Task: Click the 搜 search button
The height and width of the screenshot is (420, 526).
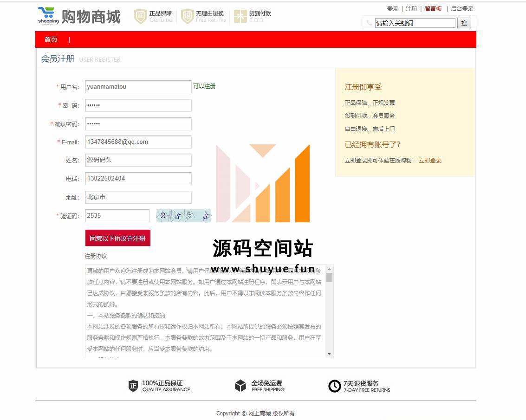Action: [464, 23]
